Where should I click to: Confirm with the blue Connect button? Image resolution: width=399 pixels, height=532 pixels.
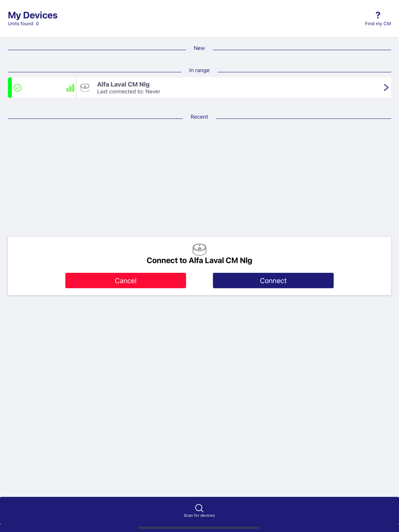coord(273,280)
